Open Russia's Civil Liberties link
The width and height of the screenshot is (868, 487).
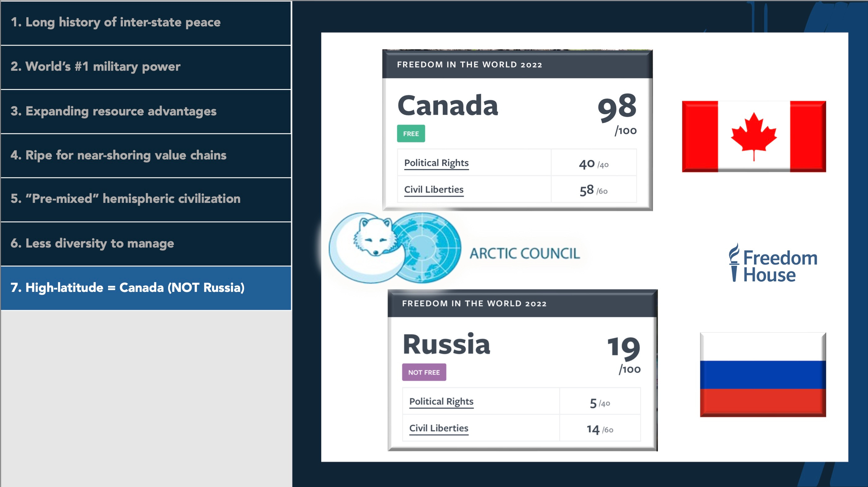439,428
